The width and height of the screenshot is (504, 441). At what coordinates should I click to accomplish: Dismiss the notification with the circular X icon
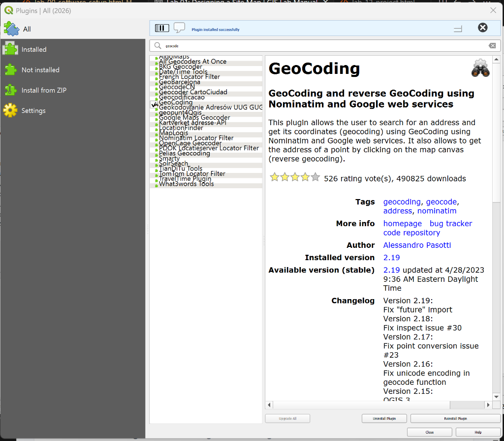coord(482,28)
